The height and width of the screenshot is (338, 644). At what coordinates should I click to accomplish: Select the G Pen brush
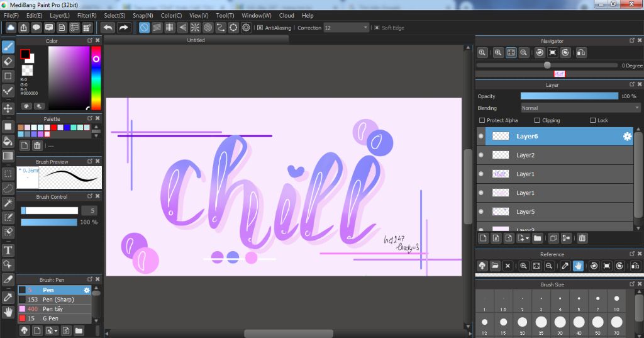(55, 318)
